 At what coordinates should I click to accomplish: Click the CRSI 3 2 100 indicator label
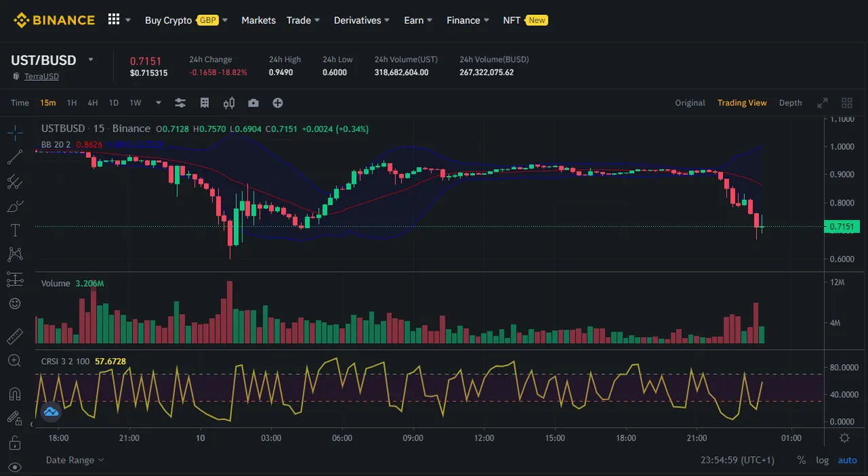[65, 361]
